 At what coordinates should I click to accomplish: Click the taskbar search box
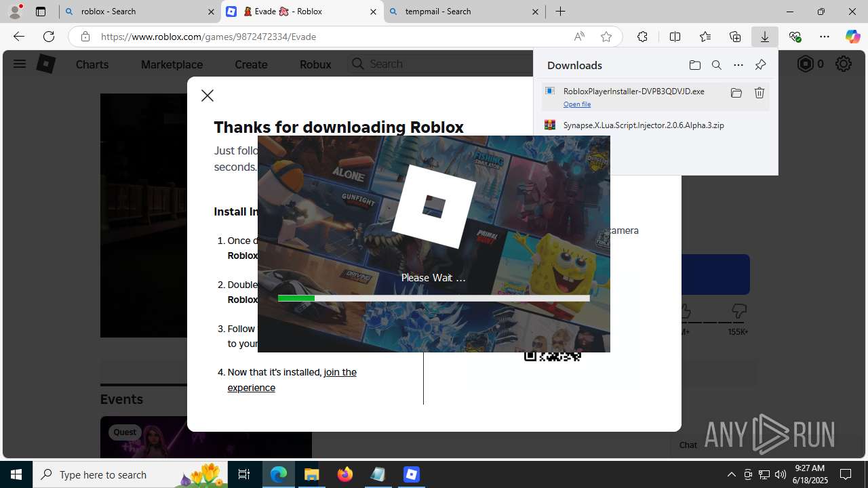tap(130, 474)
